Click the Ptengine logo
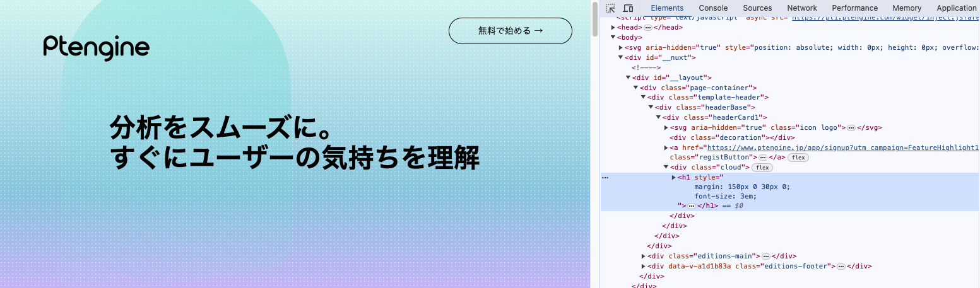Image resolution: width=980 pixels, height=288 pixels. pos(96,48)
